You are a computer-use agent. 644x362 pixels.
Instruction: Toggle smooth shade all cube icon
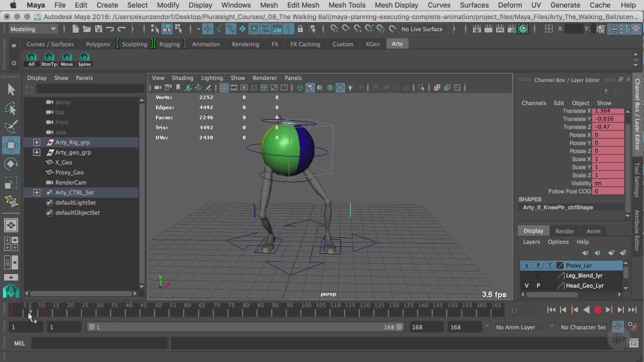[310, 87]
